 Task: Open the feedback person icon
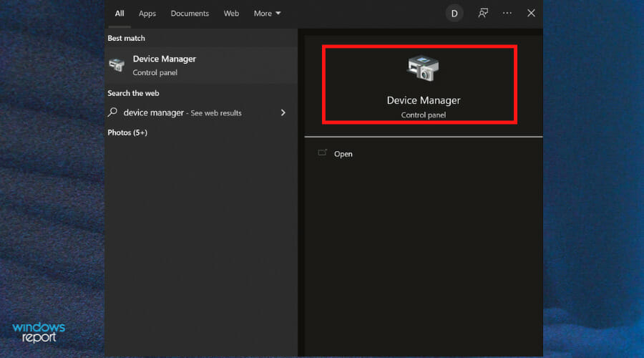pos(483,13)
